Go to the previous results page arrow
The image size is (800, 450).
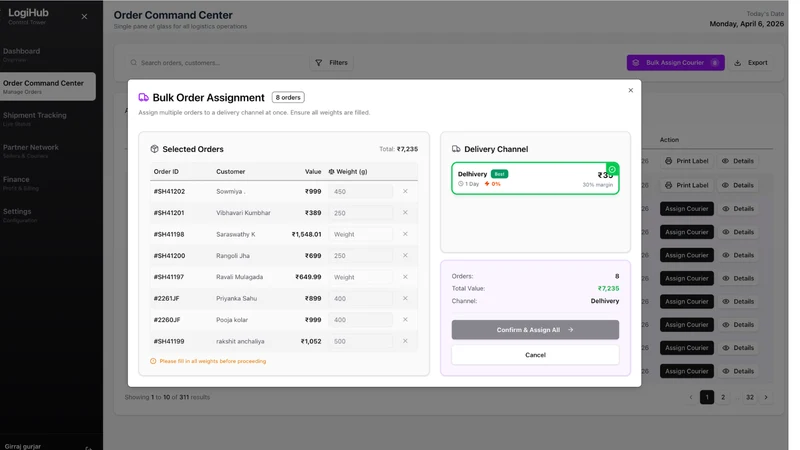pos(691,397)
